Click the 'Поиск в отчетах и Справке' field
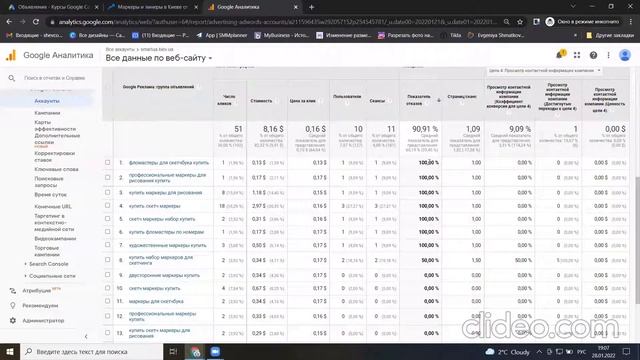 (x=54, y=78)
